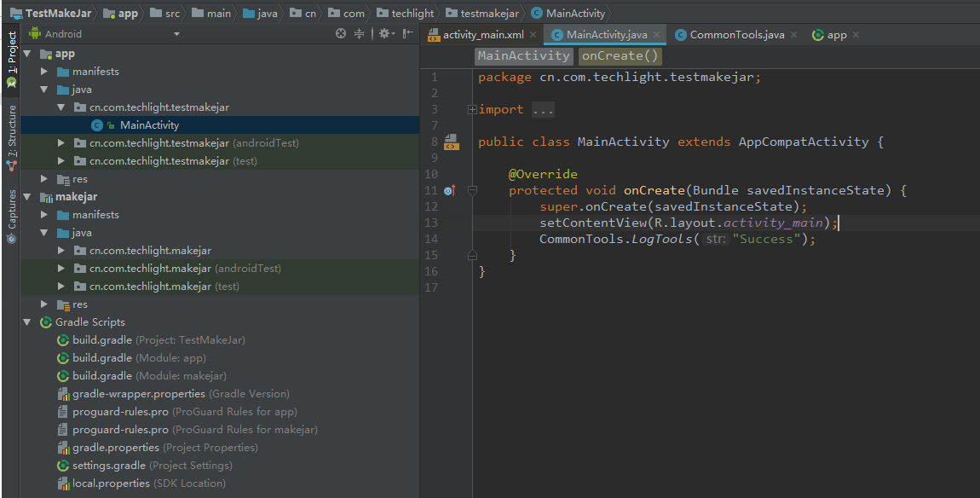
Task: Click the app module in navigation bar
Action: (121, 13)
